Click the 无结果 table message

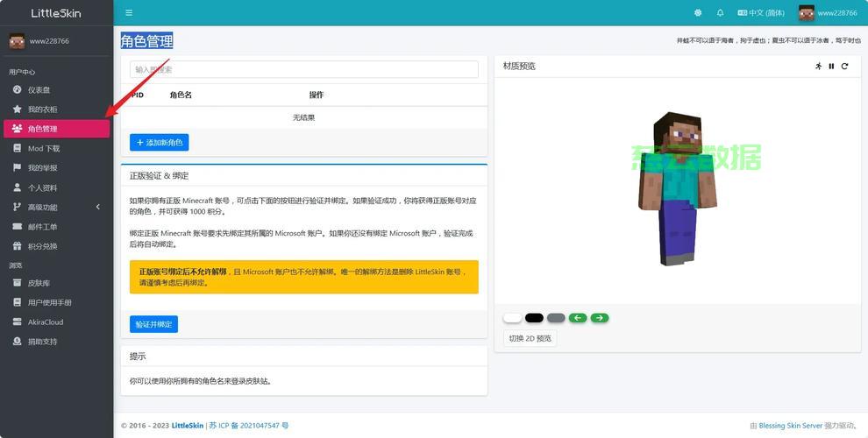point(304,117)
